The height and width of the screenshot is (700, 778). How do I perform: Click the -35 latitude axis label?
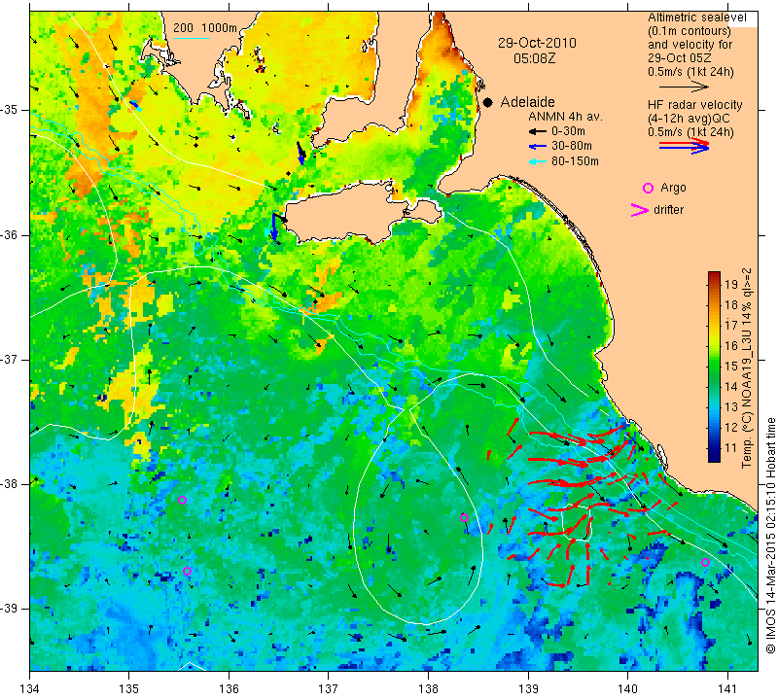coord(10,110)
